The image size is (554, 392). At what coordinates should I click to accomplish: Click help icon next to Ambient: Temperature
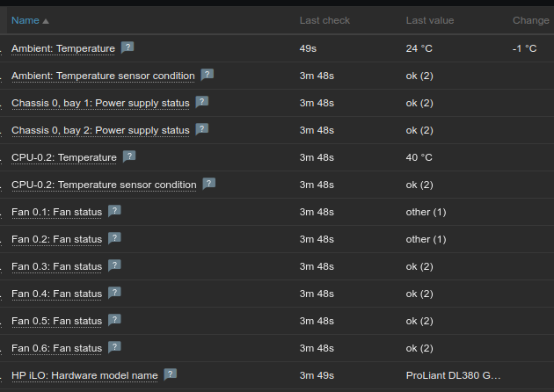pyautogui.click(x=128, y=47)
